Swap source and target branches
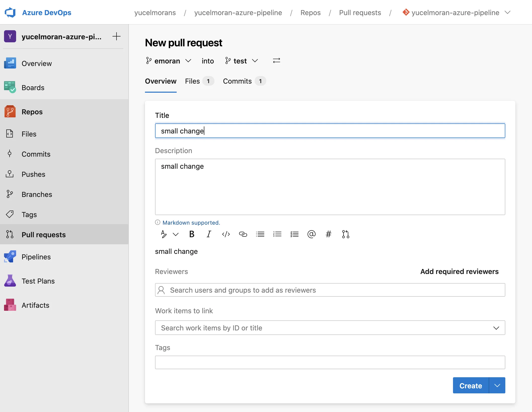The height and width of the screenshot is (412, 532). [x=276, y=61]
